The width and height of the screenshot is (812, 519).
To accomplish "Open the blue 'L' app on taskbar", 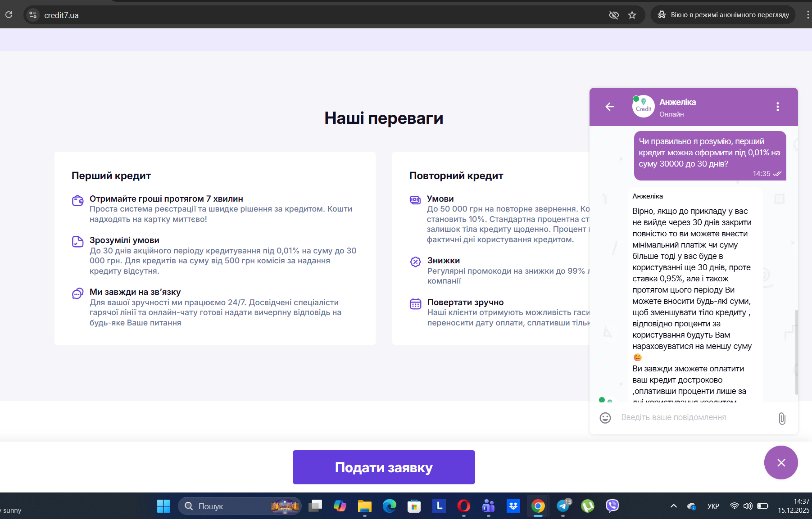I will [x=439, y=506].
